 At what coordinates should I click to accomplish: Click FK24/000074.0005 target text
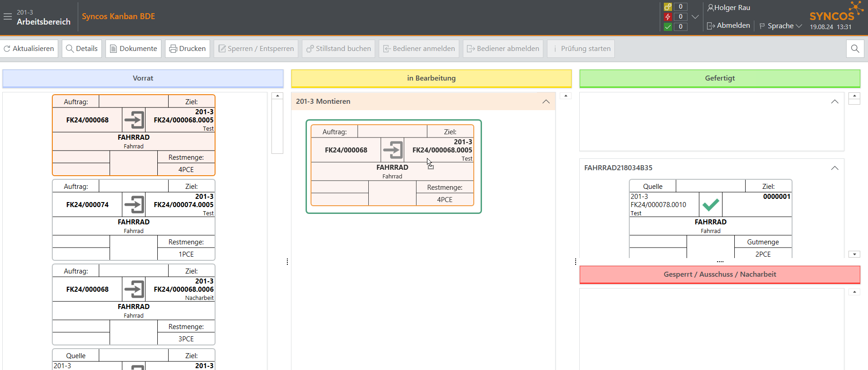tap(184, 205)
